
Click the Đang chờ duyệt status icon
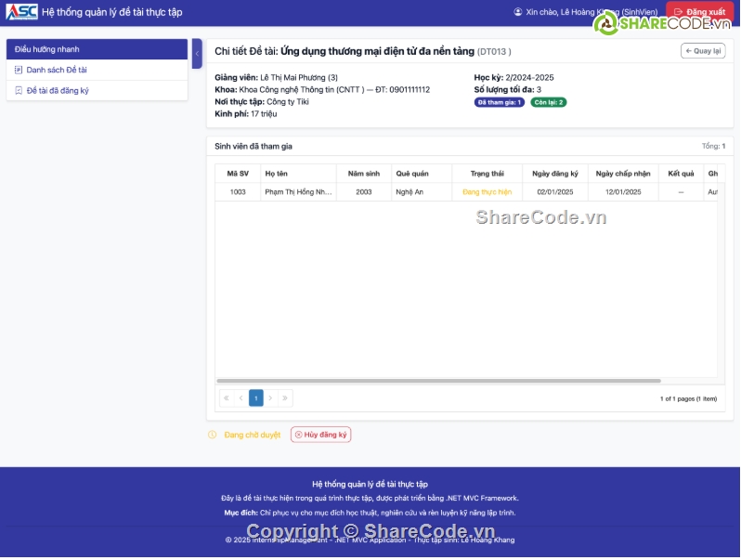[x=213, y=435]
